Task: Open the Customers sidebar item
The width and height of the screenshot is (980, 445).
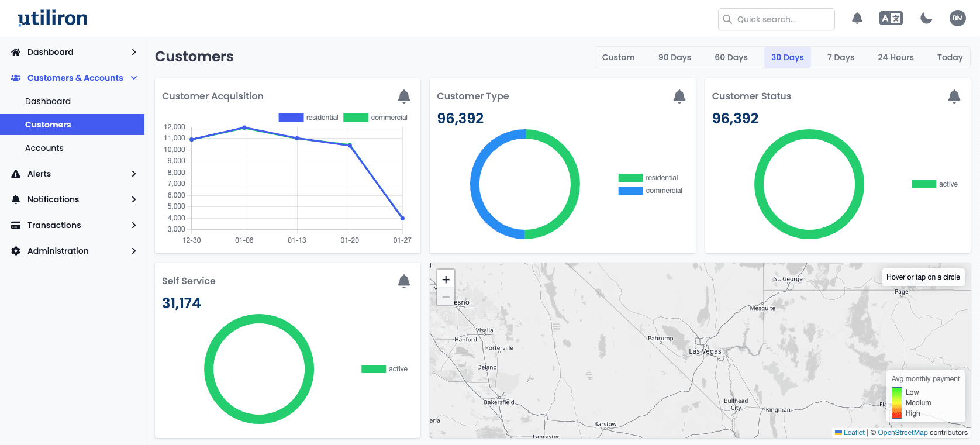Action: tap(73, 125)
